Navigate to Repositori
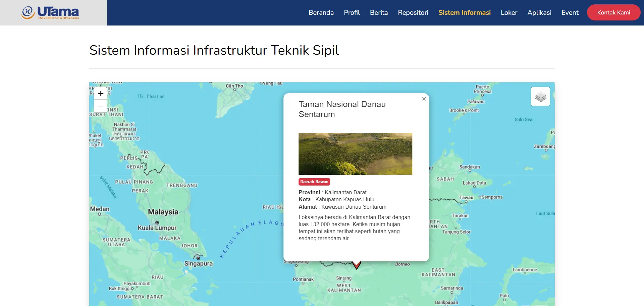 click(x=413, y=13)
